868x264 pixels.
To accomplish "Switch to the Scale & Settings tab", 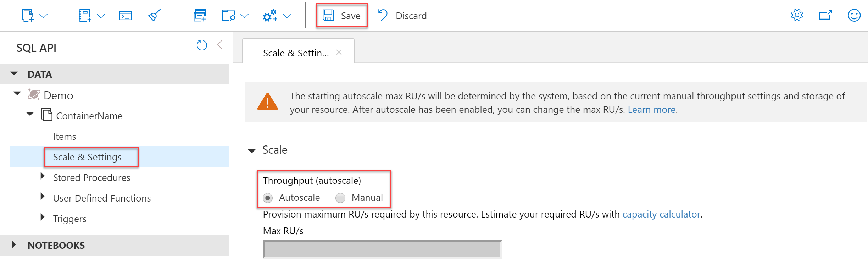I will tap(296, 53).
